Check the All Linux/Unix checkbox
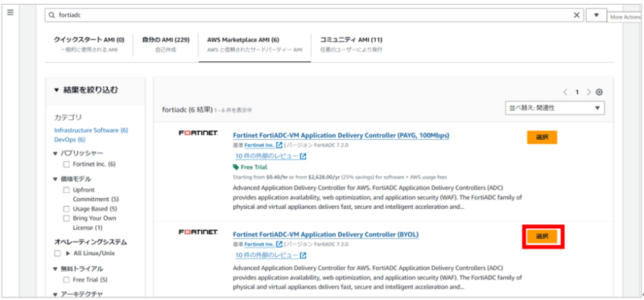The height and width of the screenshot is (300, 644). point(58,253)
